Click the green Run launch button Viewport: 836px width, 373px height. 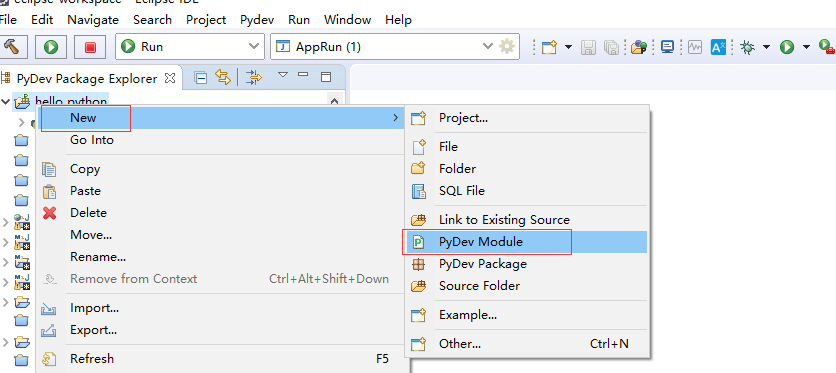51,47
